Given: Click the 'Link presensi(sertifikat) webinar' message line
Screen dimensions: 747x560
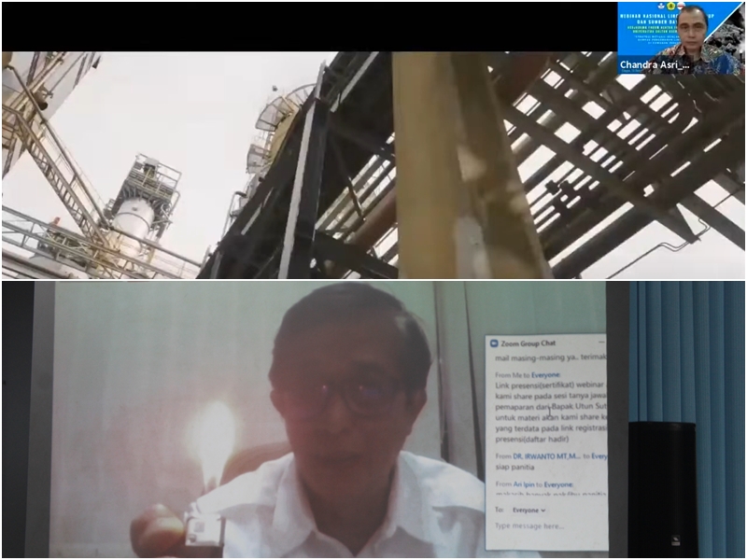Looking at the screenshot, I should pos(550,385).
